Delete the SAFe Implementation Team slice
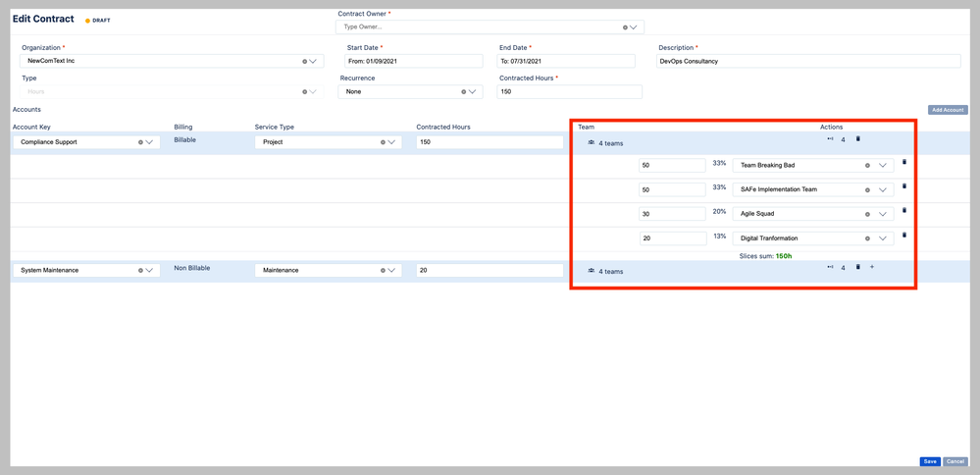Viewport: 980px width, 475px height. coord(904,186)
